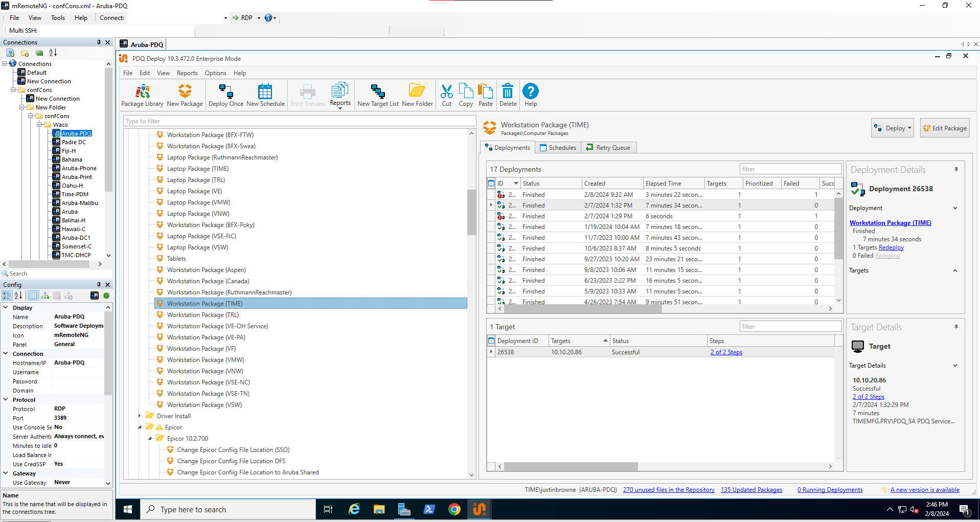Pin the Deployment Details panel
The image size is (980, 522).
click(956, 169)
